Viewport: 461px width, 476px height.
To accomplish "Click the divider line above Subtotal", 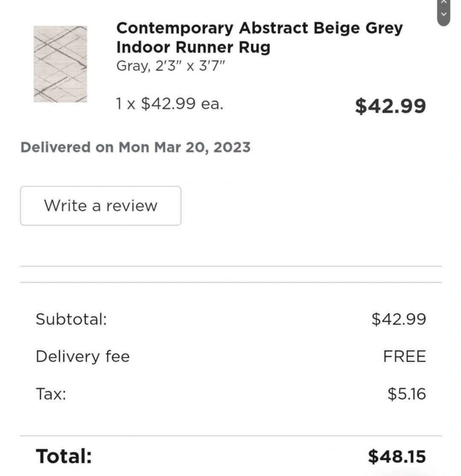I will pyautogui.click(x=230, y=282).
